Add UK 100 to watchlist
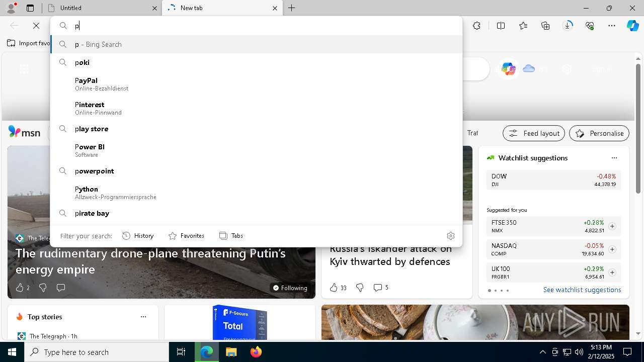 point(612,273)
